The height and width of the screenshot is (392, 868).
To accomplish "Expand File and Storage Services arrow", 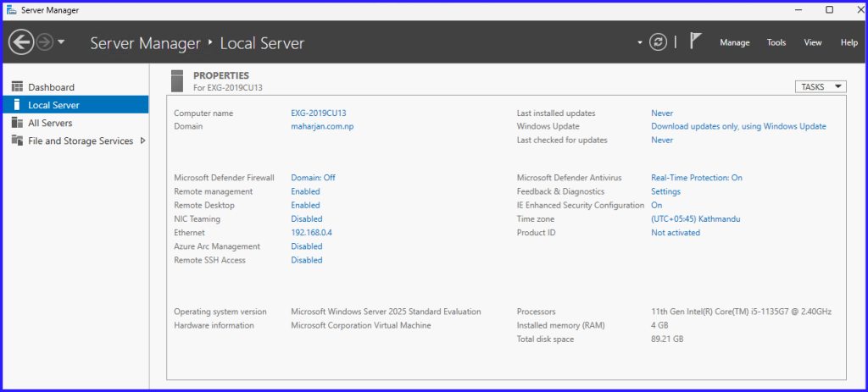I will tap(142, 141).
